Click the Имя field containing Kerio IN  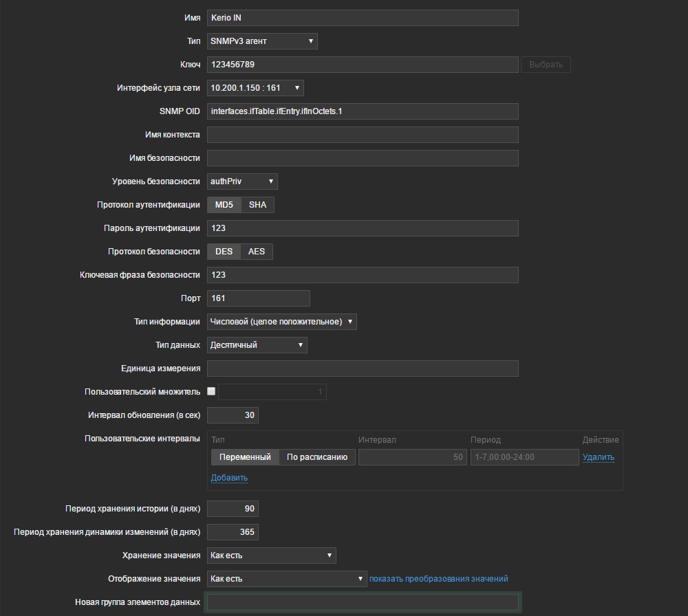click(x=363, y=18)
